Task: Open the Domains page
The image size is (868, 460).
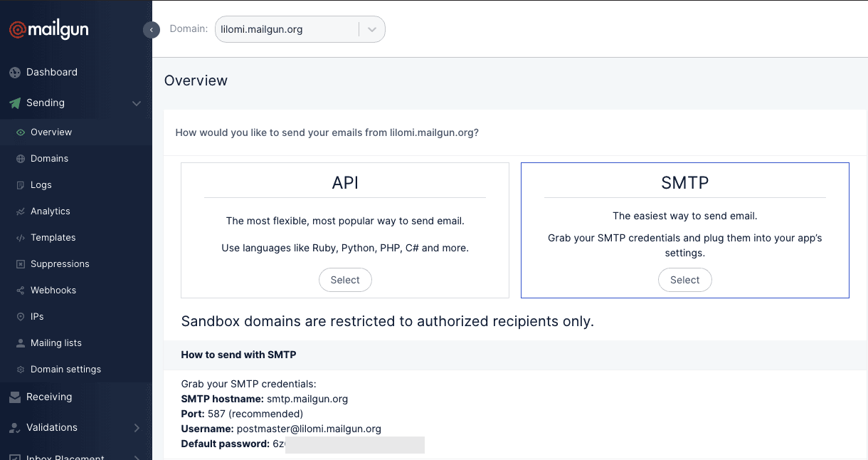Action: click(x=49, y=158)
